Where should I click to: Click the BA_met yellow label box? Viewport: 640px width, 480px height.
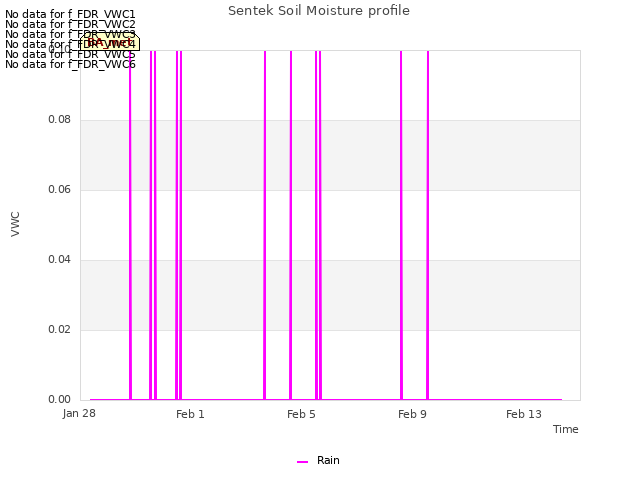pos(109,42)
